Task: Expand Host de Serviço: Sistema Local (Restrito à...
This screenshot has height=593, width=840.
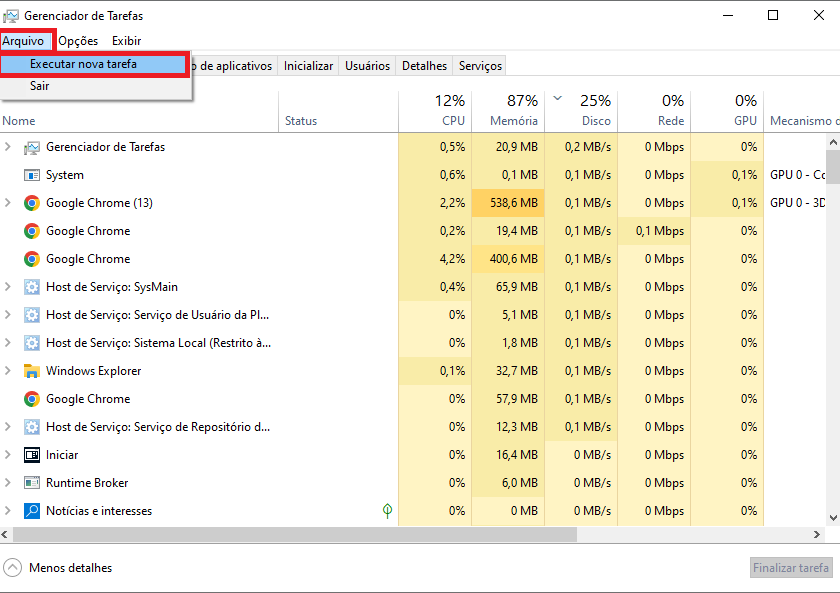Action: (8, 342)
